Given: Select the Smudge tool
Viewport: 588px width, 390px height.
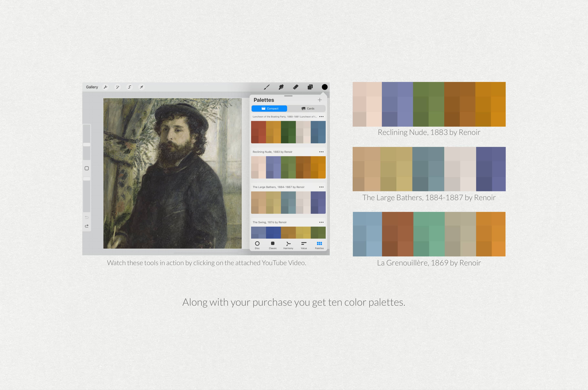Looking at the screenshot, I should 281,87.
